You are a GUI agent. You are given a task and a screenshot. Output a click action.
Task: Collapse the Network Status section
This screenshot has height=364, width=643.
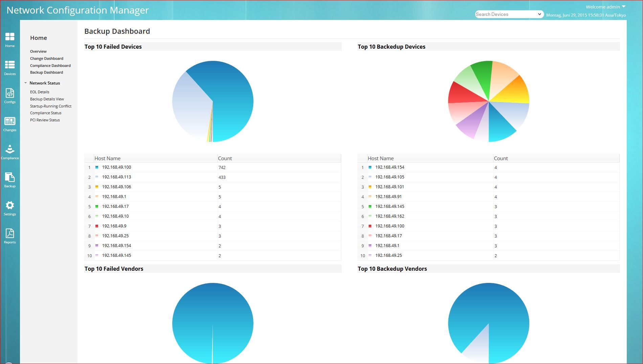25,83
